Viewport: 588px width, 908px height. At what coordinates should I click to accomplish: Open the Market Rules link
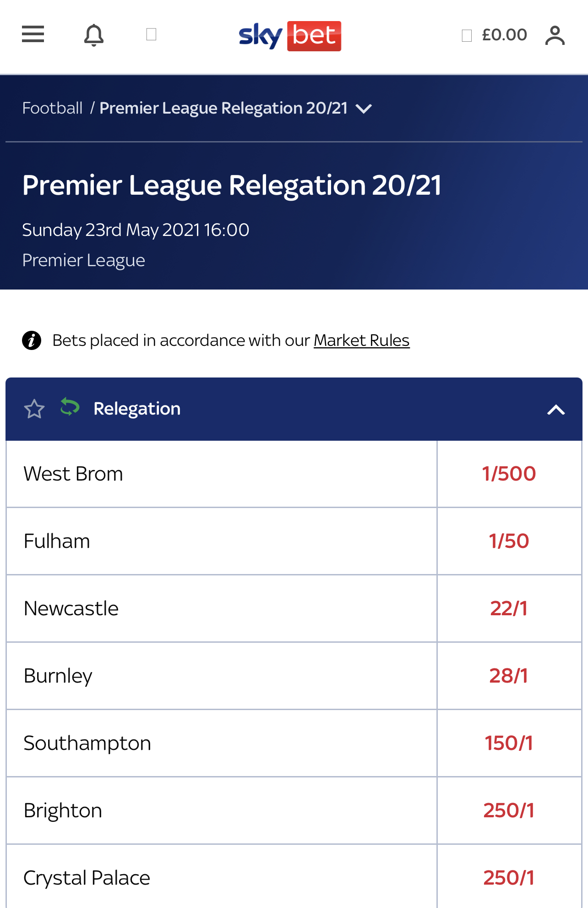click(361, 340)
